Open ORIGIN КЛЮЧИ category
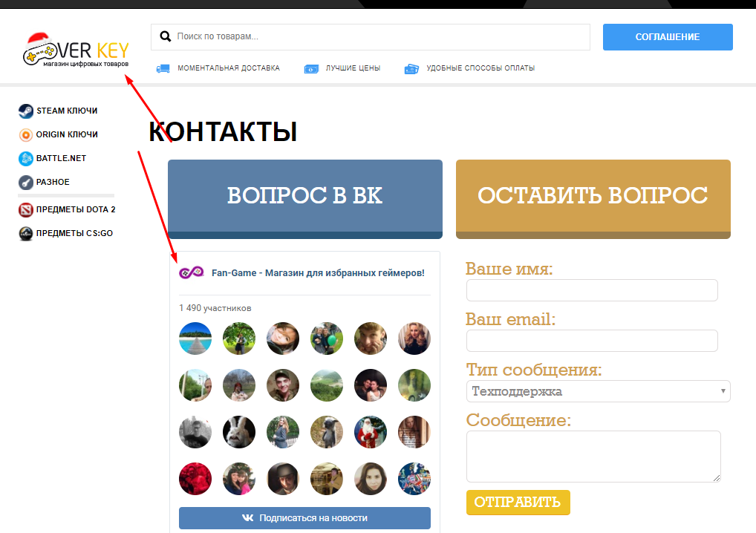Viewport: 756px width, 533px height. (x=67, y=134)
